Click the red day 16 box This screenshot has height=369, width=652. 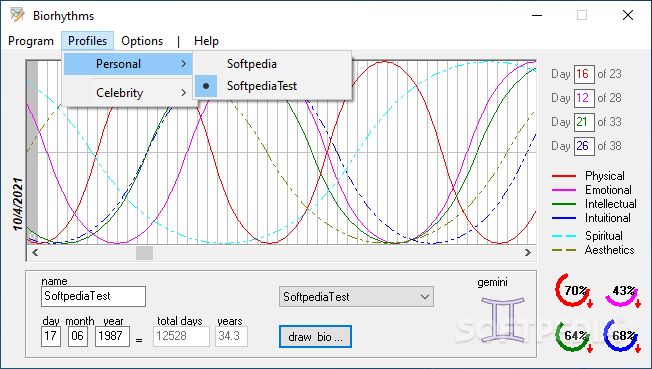coord(584,74)
